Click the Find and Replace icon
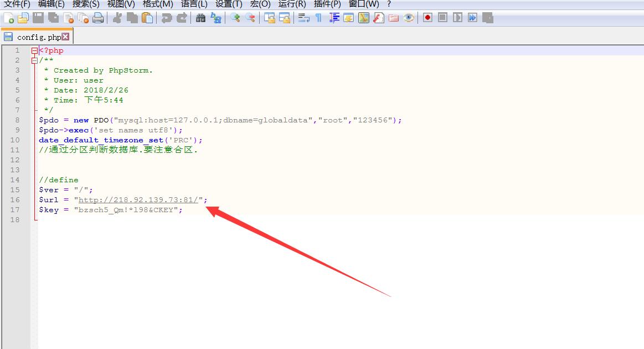644x349 pixels. 215,18
